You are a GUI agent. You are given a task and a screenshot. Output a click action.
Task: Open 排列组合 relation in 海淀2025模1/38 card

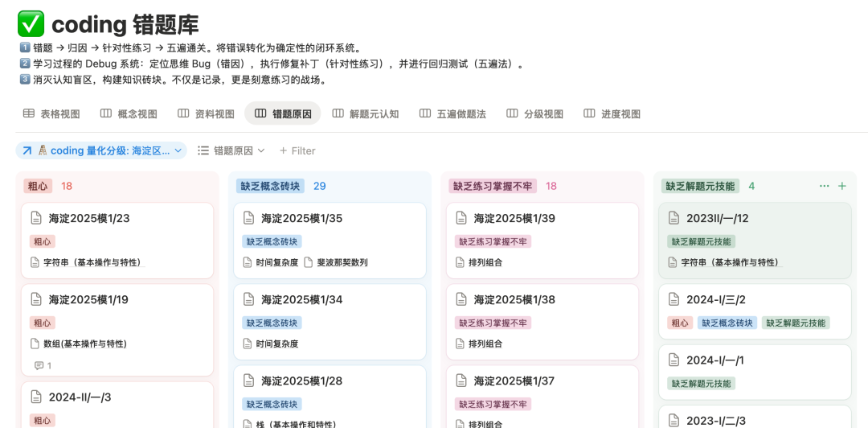pyautogui.click(x=479, y=344)
